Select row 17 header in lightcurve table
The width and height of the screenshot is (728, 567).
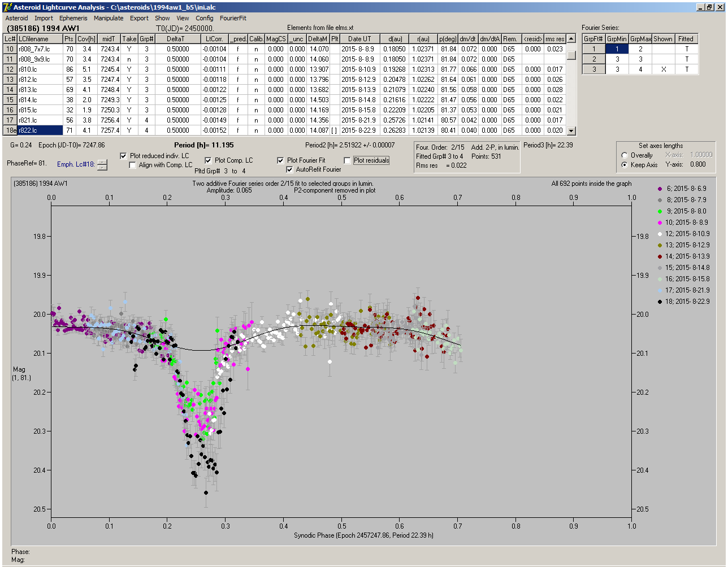[x=10, y=120]
